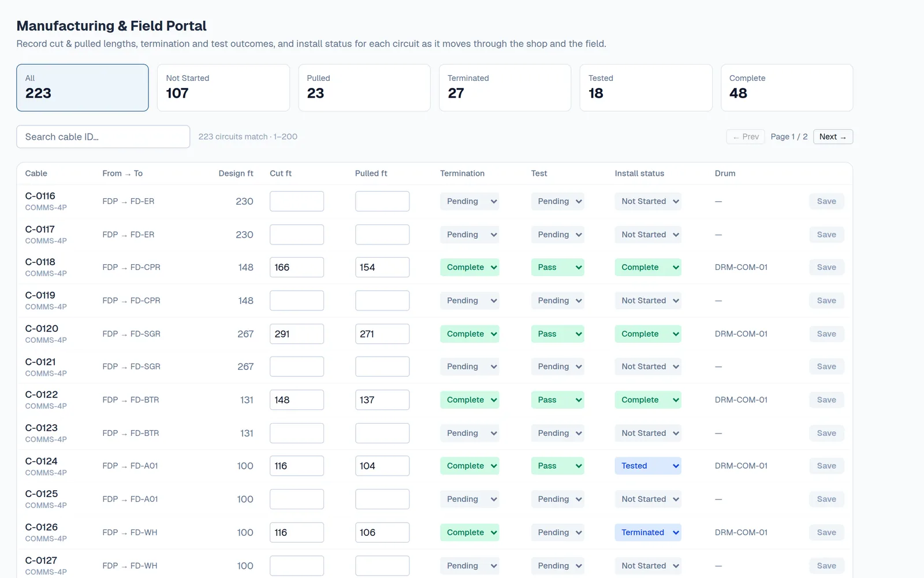Open Termination dropdown for C-0120
The width and height of the screenshot is (924, 578).
(x=470, y=334)
